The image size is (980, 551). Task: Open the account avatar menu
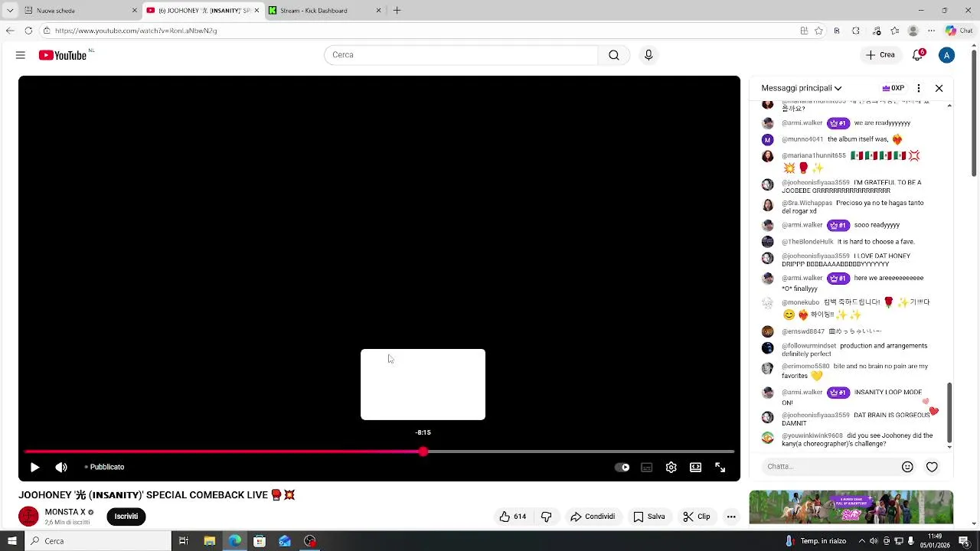coord(947,55)
